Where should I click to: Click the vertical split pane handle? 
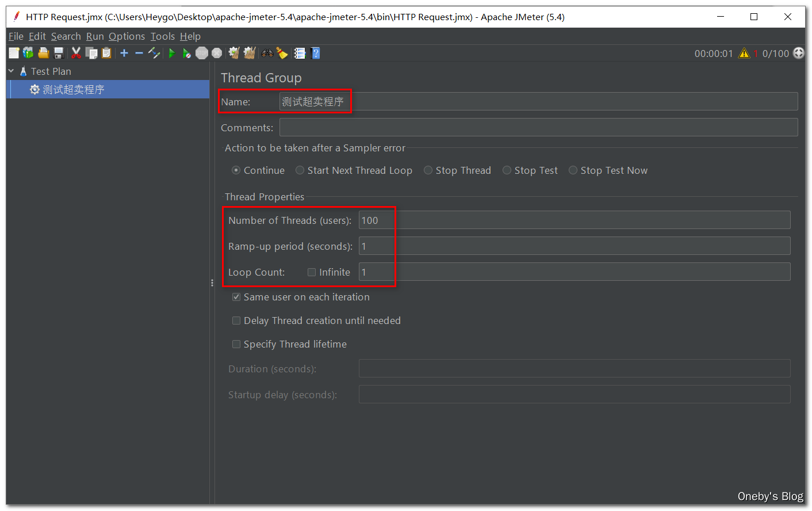click(212, 283)
